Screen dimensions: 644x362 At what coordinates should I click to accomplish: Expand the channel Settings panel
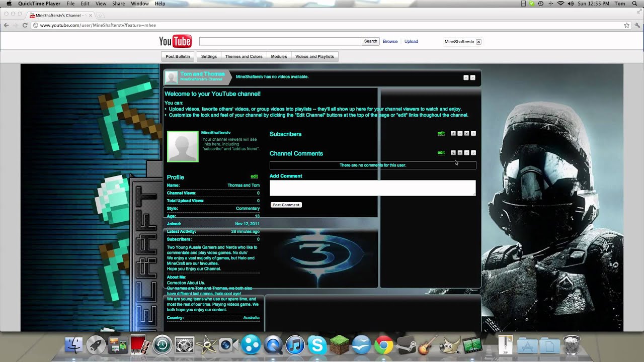(209, 56)
